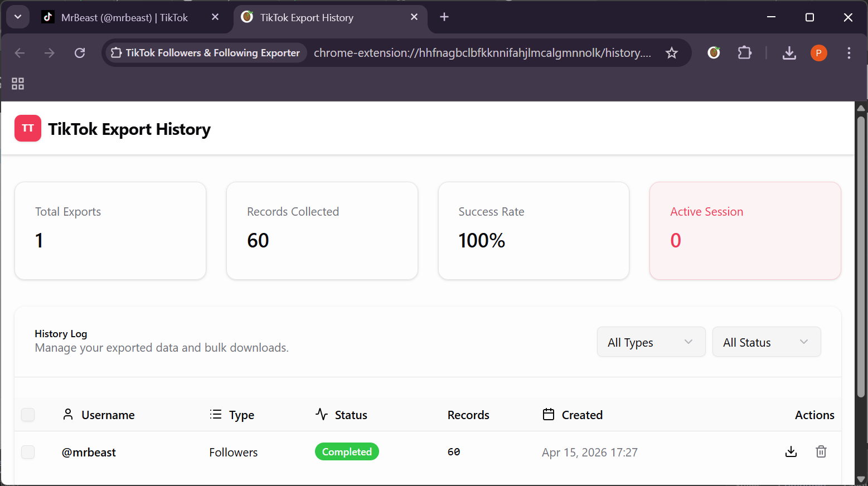Viewport: 868px width, 486px height.
Task: Click the Active Session card
Action: click(x=745, y=231)
